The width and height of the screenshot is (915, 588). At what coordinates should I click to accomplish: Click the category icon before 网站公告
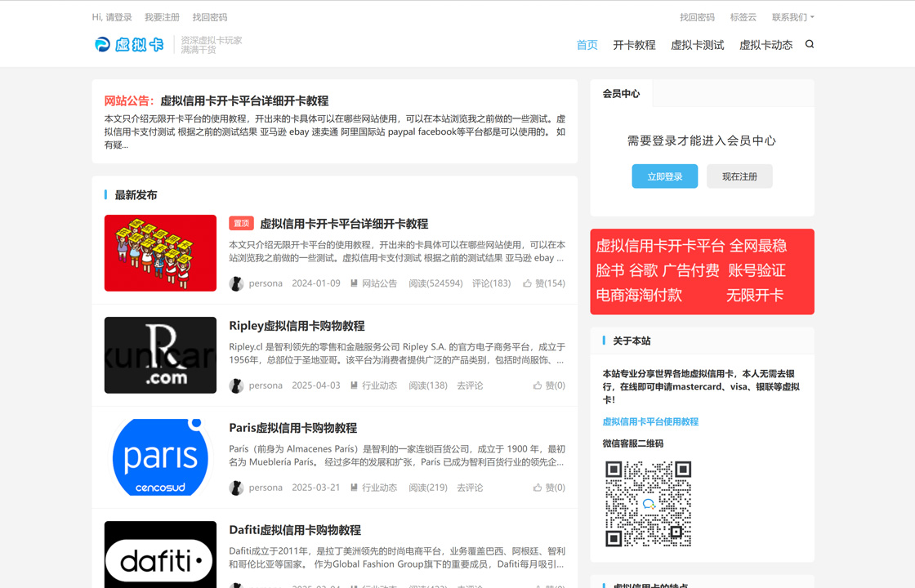coord(355,283)
